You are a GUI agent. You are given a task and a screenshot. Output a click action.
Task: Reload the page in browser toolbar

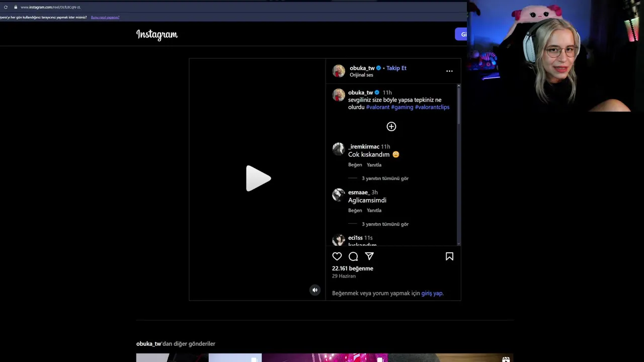point(6,7)
